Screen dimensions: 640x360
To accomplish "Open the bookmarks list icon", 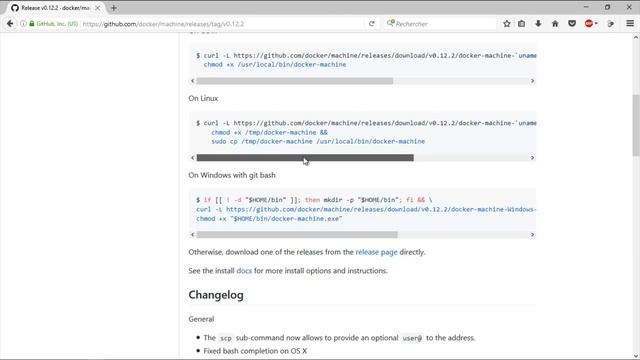I will (x=522, y=24).
